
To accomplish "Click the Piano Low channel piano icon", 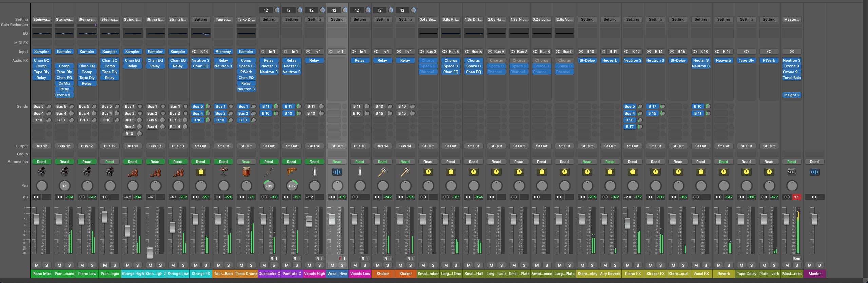I will click(x=87, y=172).
